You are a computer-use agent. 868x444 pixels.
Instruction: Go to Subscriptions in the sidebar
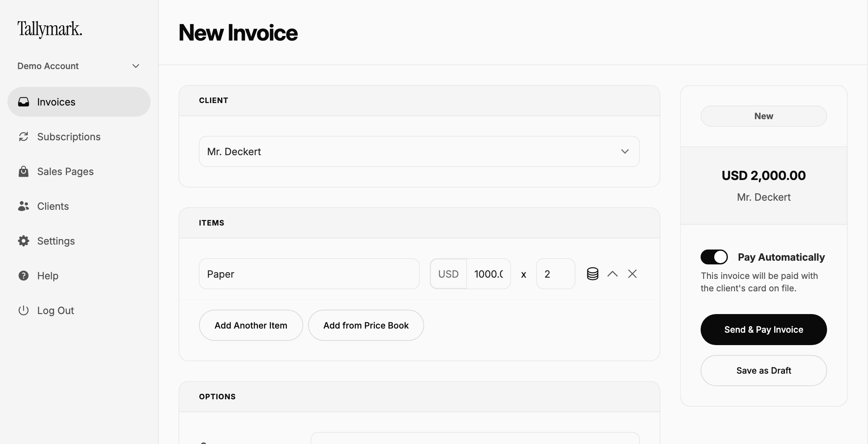pyautogui.click(x=79, y=137)
